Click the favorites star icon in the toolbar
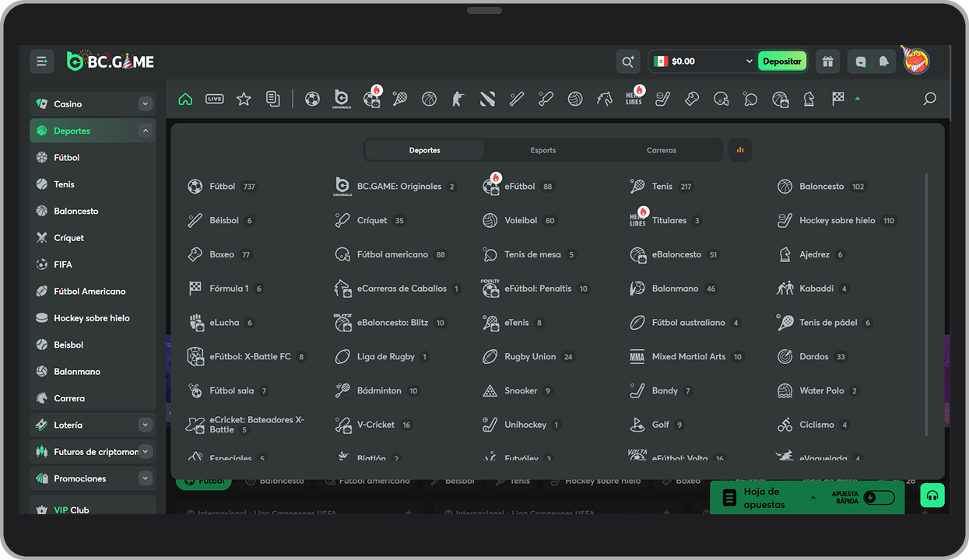The image size is (969, 560). [x=243, y=99]
